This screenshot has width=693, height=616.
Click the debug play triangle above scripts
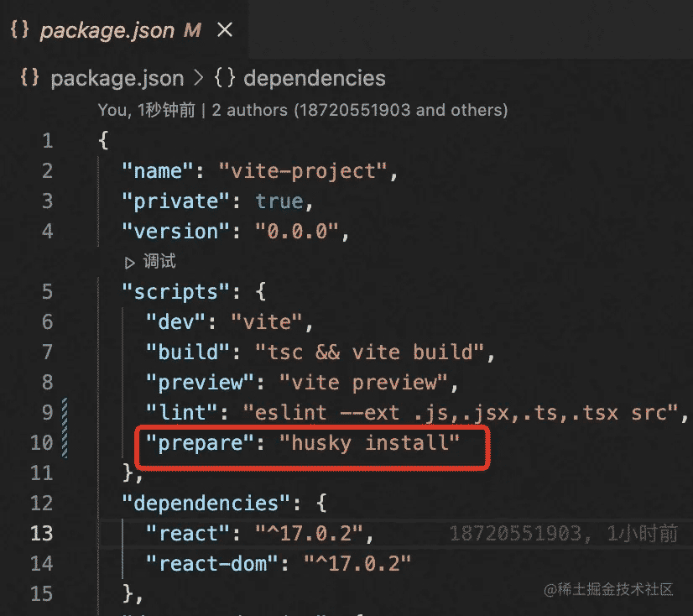pos(130,262)
